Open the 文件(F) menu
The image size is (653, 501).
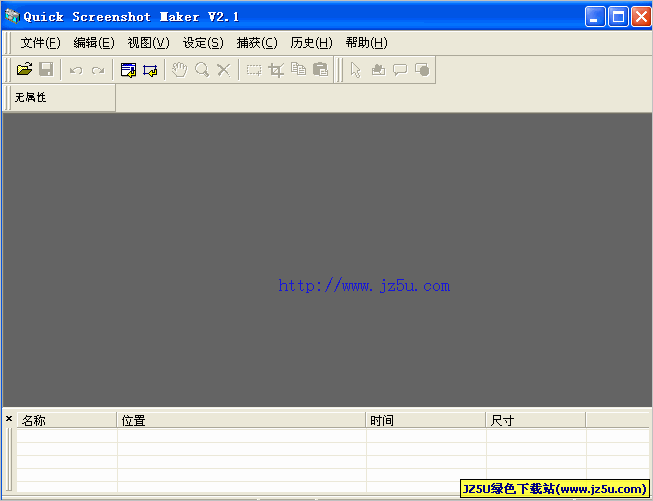(x=40, y=42)
